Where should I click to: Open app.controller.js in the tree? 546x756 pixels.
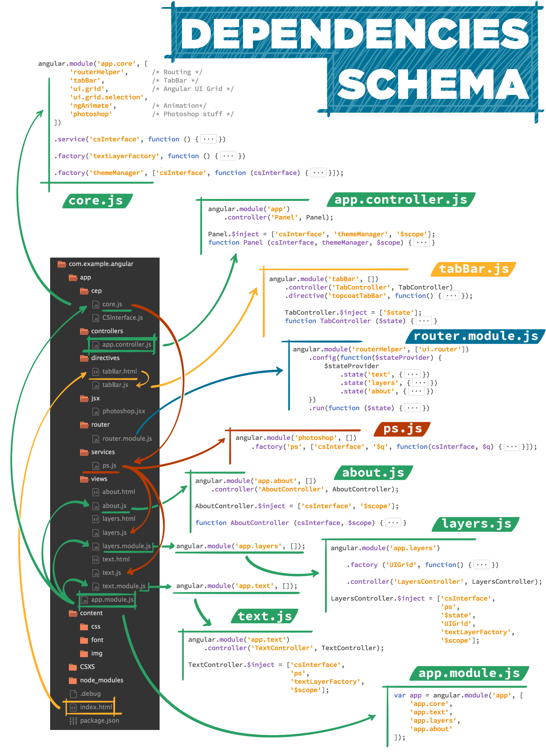[x=127, y=345]
